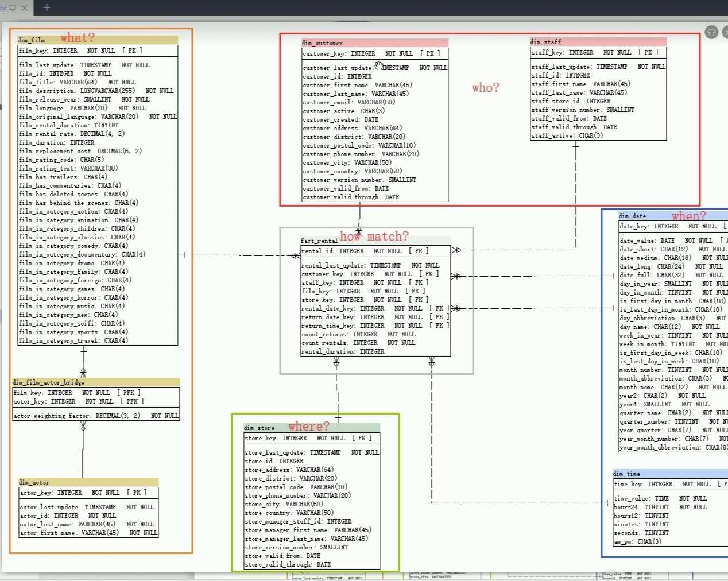Click the 'how match?' annotation label
Viewport: 728px width, 581px height.
click(374, 236)
